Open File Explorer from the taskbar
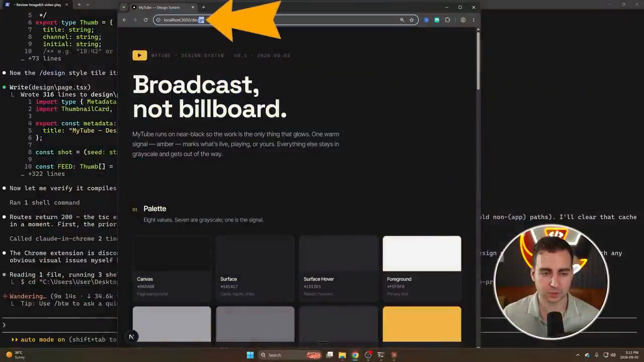The image size is (644, 362). [342, 355]
